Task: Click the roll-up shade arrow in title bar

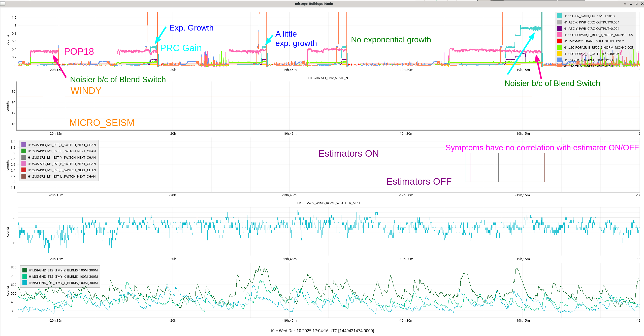Action: coord(625,4)
